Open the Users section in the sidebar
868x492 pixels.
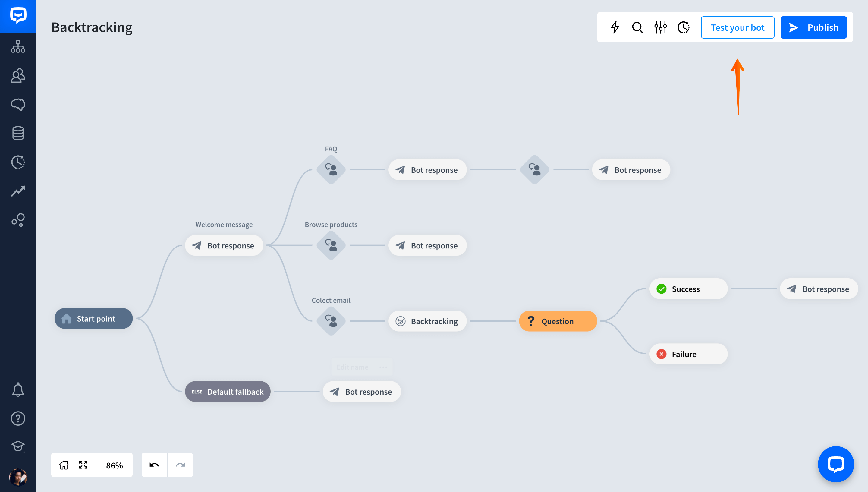[18, 76]
